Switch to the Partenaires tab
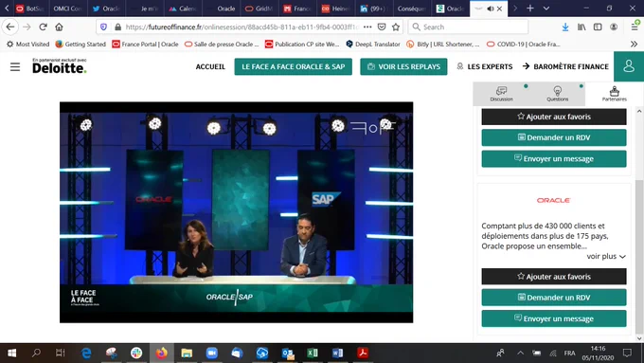Image resolution: width=644 pixels, height=363 pixels. 614,94
